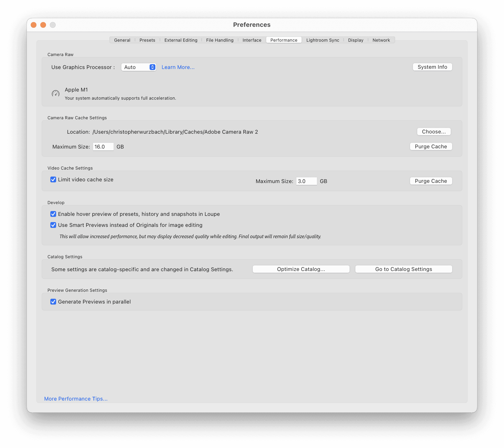Open System Info
This screenshot has height=448, width=504.
pos(432,67)
